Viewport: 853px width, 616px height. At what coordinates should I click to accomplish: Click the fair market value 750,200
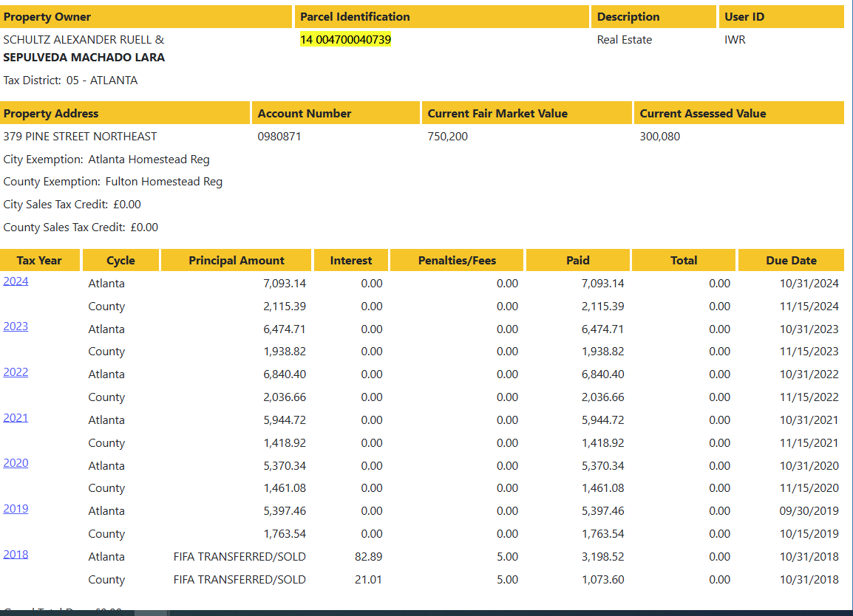click(x=447, y=137)
